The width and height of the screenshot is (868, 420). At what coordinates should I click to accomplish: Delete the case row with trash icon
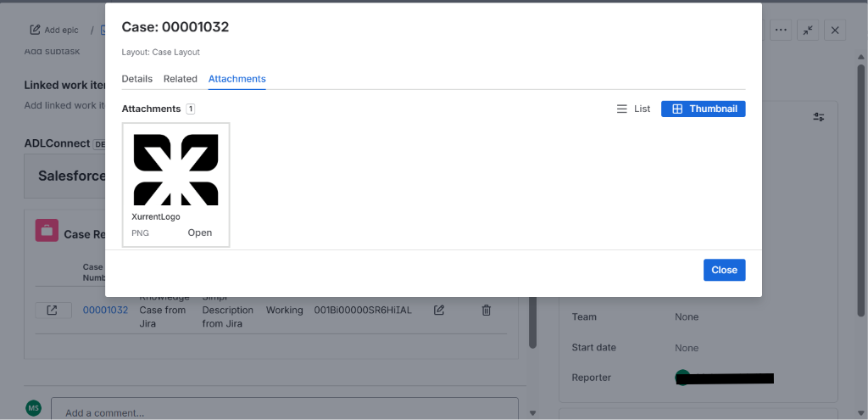coord(486,311)
